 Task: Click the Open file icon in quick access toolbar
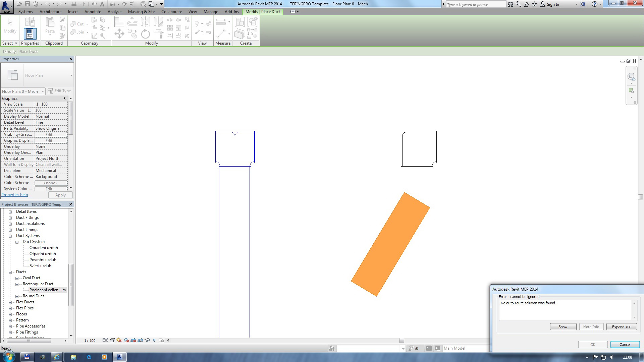tap(19, 4)
